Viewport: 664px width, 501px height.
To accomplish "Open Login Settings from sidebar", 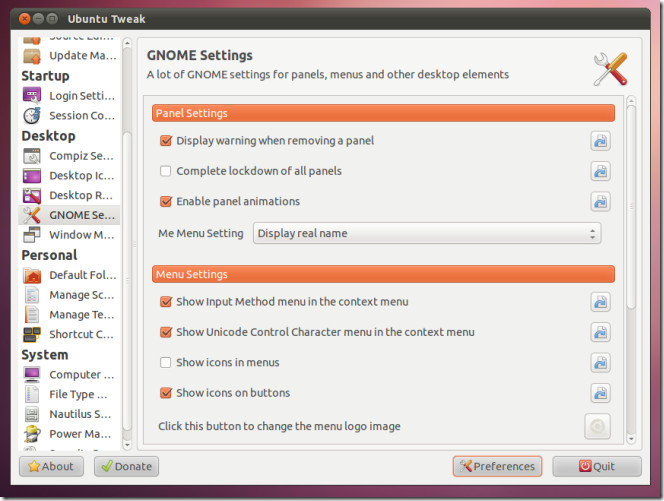I will click(82, 96).
